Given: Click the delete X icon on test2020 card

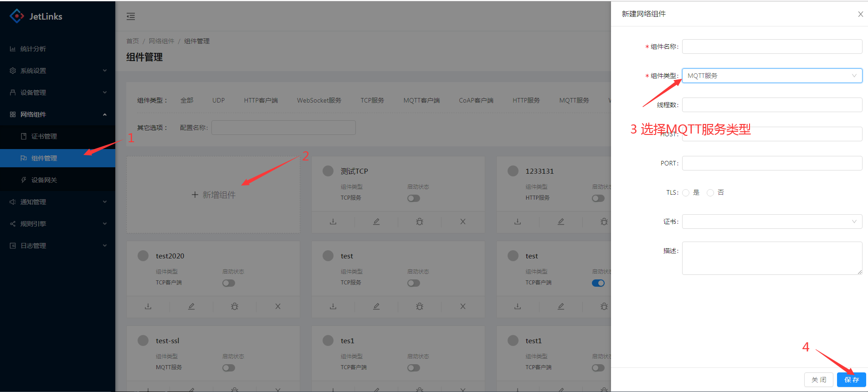Looking at the screenshot, I should point(278,307).
